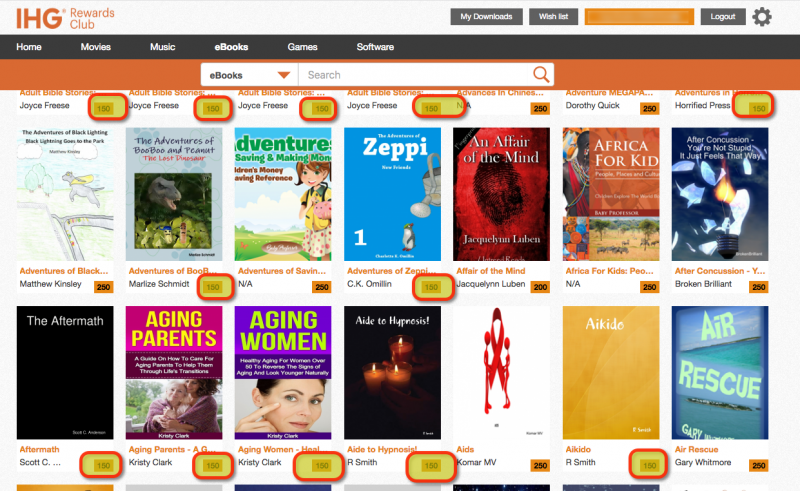Click the 150 badge for Aide to Hypnosis
This screenshot has width=800, height=491.
pyautogui.click(x=431, y=465)
